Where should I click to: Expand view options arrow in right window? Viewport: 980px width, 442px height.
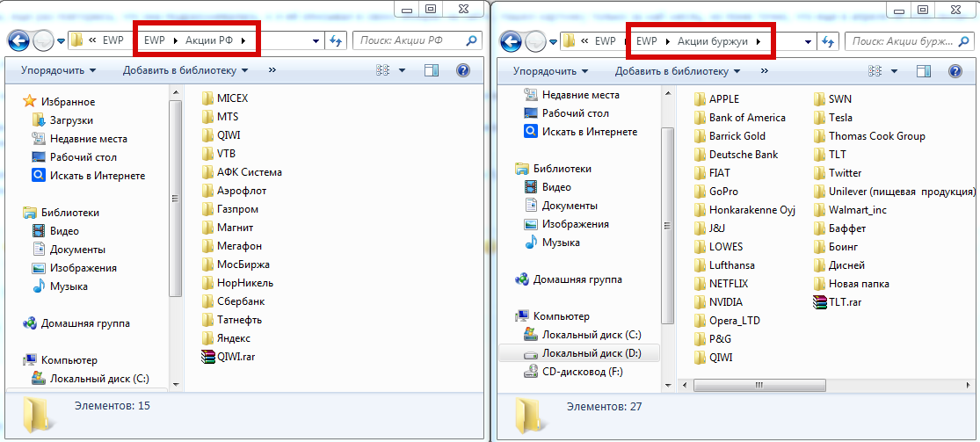point(895,70)
